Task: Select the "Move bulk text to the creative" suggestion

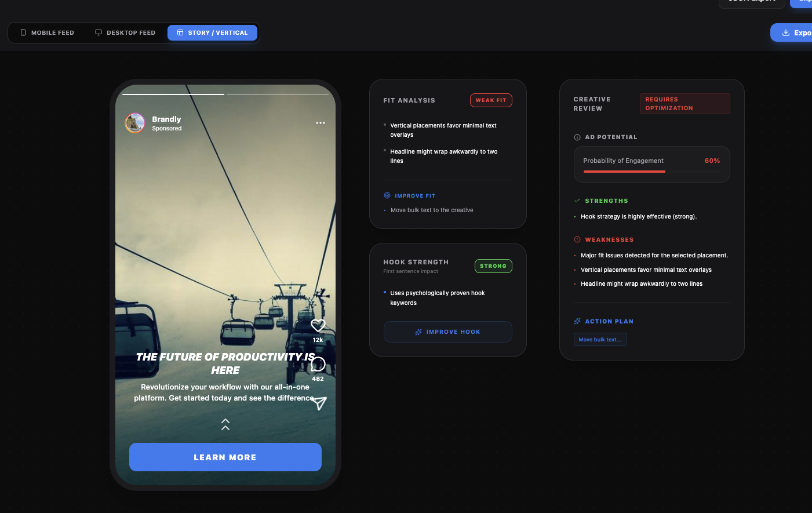Action: tap(432, 210)
